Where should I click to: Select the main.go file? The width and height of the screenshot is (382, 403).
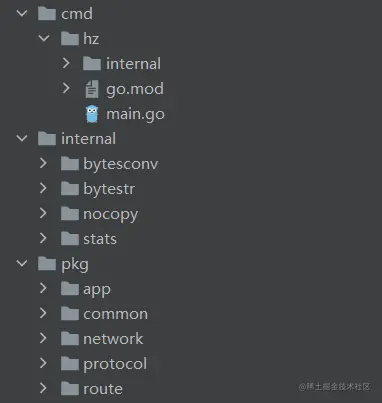point(135,114)
